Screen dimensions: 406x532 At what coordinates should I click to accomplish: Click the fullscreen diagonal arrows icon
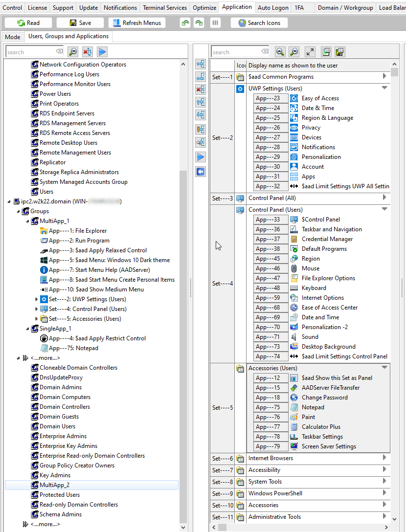[310, 52]
